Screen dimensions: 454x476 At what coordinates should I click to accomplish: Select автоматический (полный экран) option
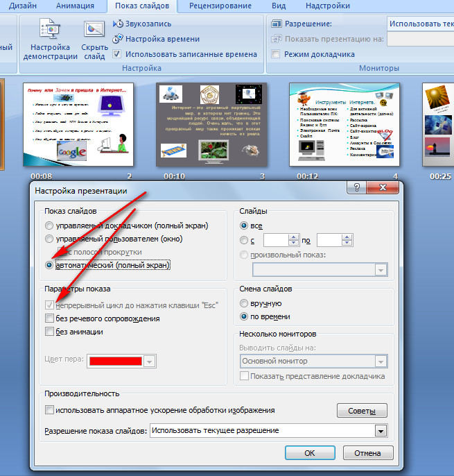49,265
